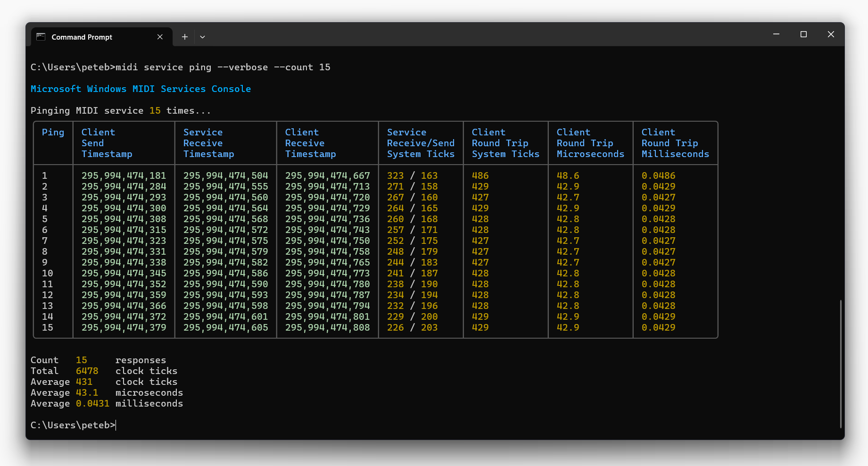Viewport: 868px width, 466px height.
Task: Click send timestamp 295,994,474,379
Action: [124, 328]
